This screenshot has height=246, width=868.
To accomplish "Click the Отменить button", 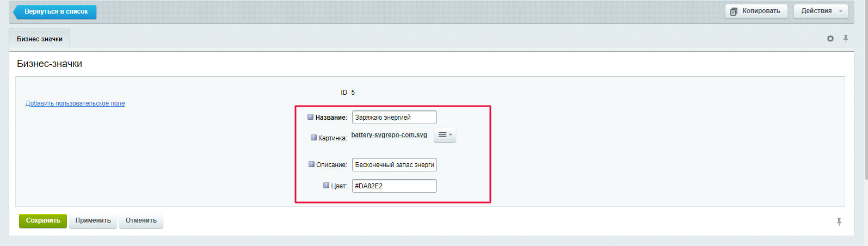I will point(141,220).
